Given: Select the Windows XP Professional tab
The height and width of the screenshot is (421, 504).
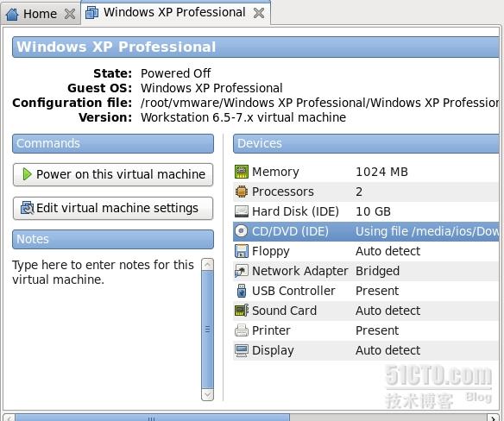Looking at the screenshot, I should click(x=175, y=12).
